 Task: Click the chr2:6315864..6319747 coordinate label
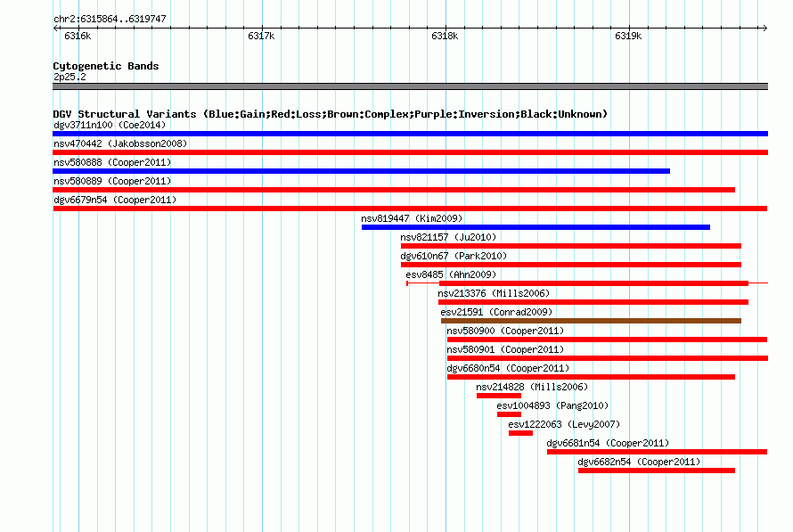[x=110, y=19]
